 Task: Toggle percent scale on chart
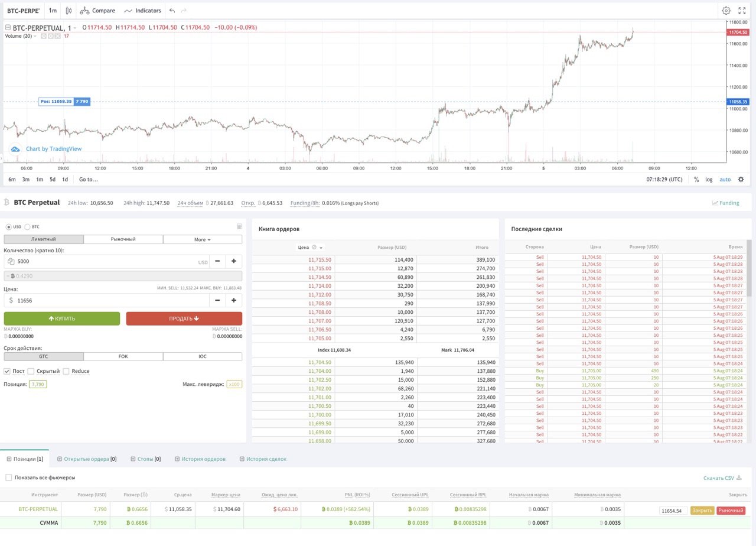tap(696, 180)
